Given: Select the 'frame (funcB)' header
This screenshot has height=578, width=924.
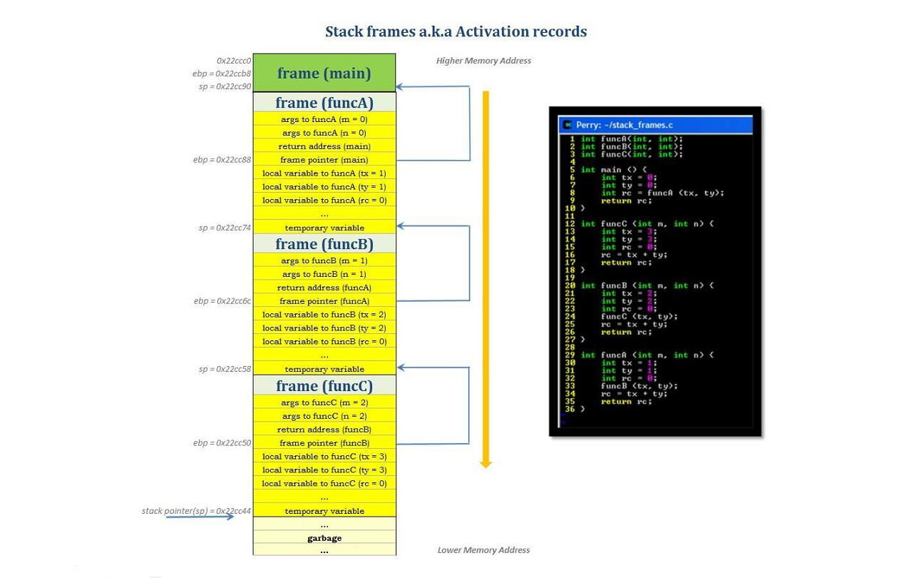Looking at the screenshot, I should [x=324, y=243].
